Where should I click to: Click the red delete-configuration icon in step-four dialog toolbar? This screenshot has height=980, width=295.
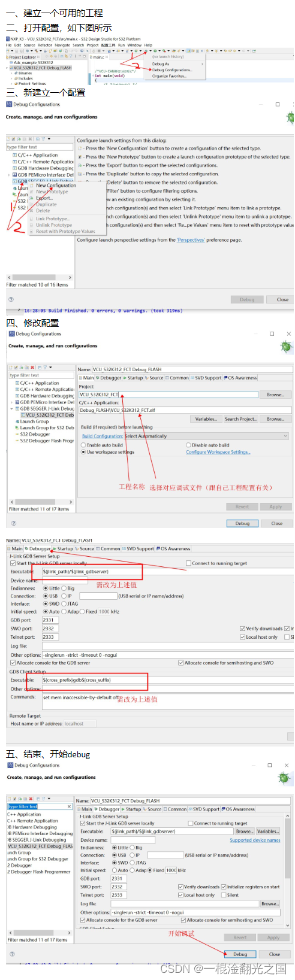[x=32, y=367]
